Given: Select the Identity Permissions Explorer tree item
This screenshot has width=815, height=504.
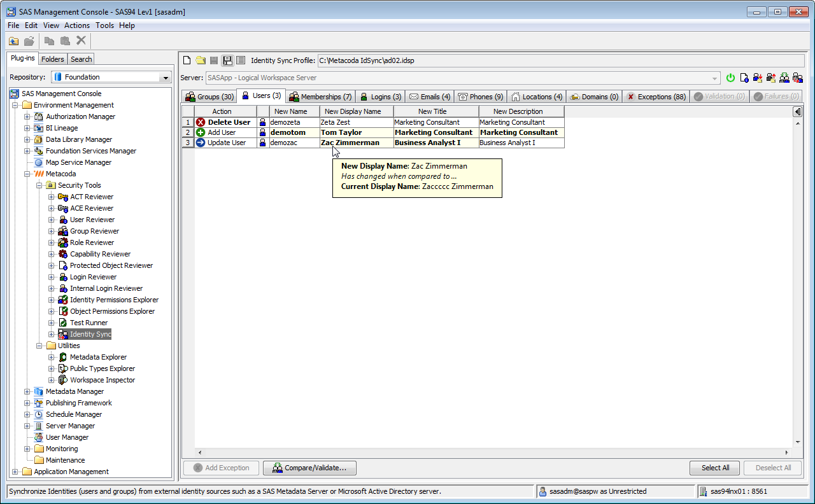Looking at the screenshot, I should tap(114, 300).
